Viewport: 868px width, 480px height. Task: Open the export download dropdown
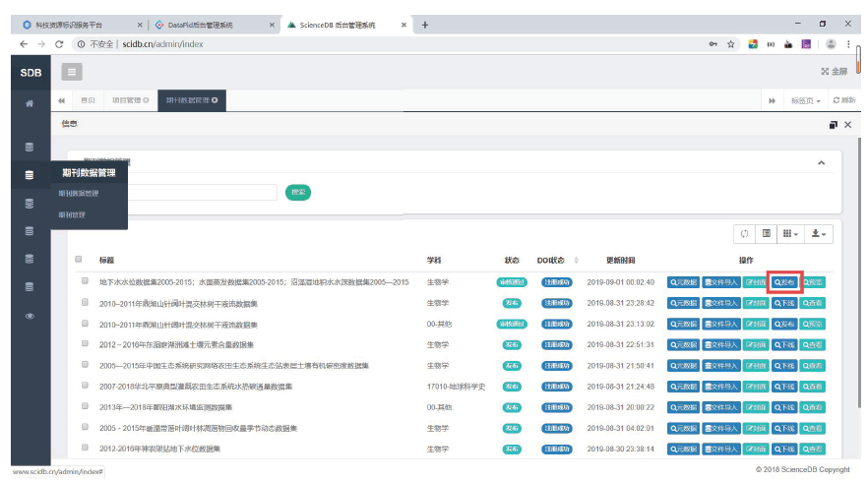point(819,234)
